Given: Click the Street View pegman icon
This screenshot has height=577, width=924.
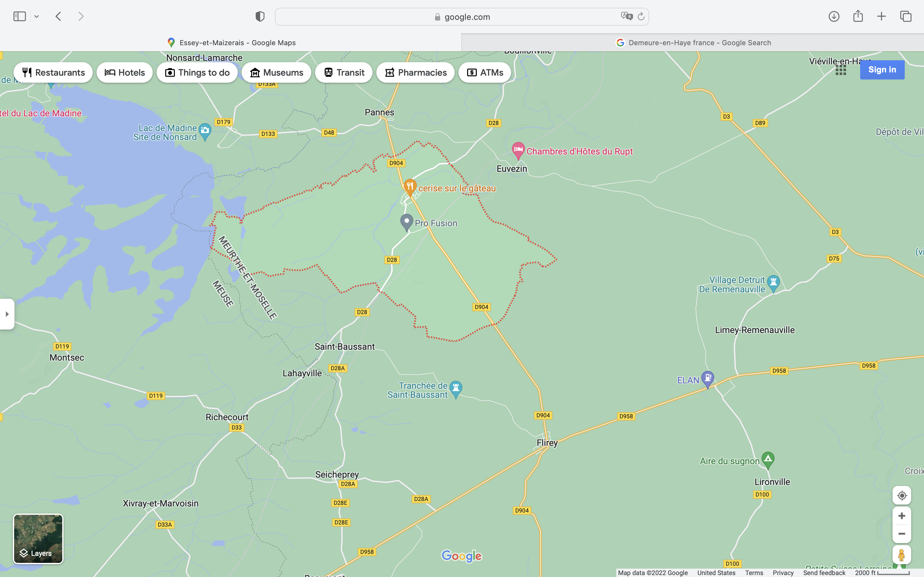Looking at the screenshot, I should tap(902, 555).
